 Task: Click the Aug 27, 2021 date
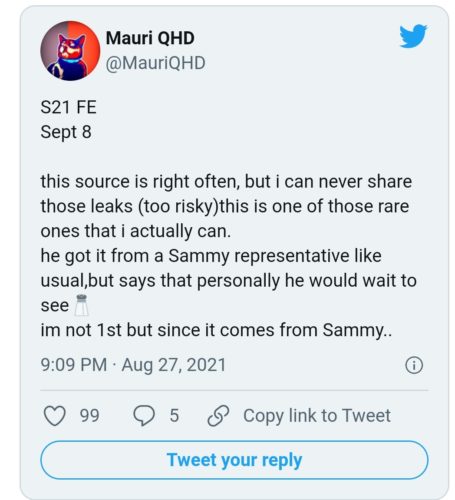[x=174, y=365]
